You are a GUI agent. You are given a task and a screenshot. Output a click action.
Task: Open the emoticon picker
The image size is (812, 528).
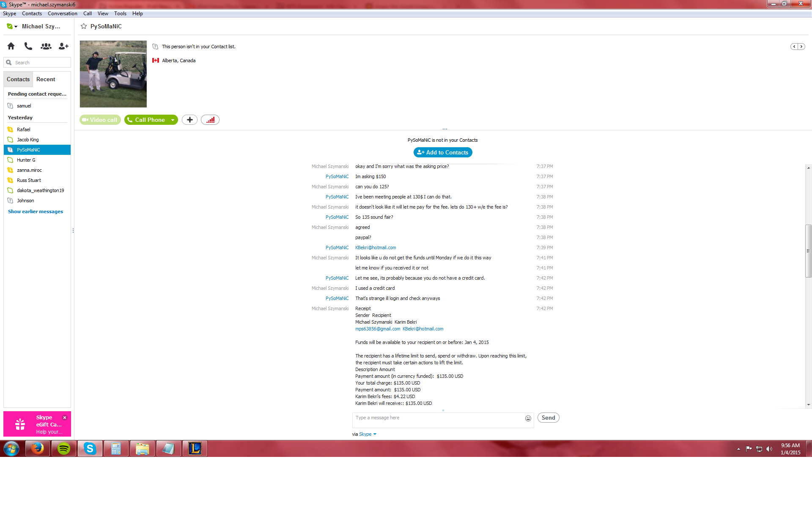click(x=528, y=418)
